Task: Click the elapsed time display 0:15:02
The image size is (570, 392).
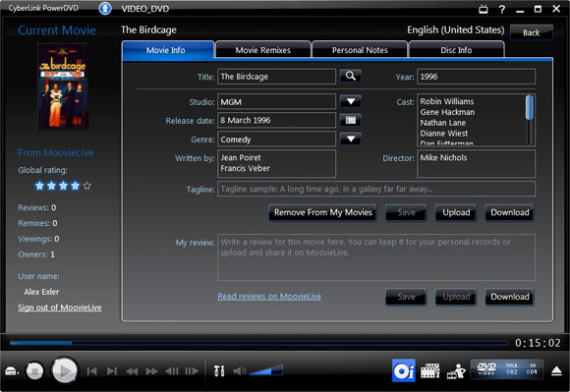Action: coord(538,343)
